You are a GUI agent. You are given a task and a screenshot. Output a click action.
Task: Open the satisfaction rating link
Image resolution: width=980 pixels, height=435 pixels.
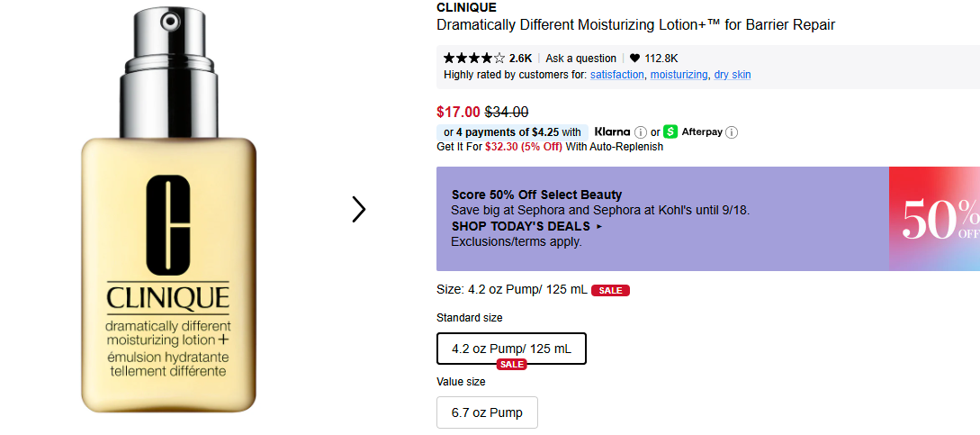(617, 75)
